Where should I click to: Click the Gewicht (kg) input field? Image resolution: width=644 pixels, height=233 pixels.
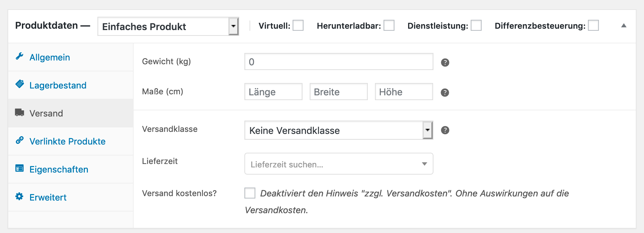coord(339,61)
